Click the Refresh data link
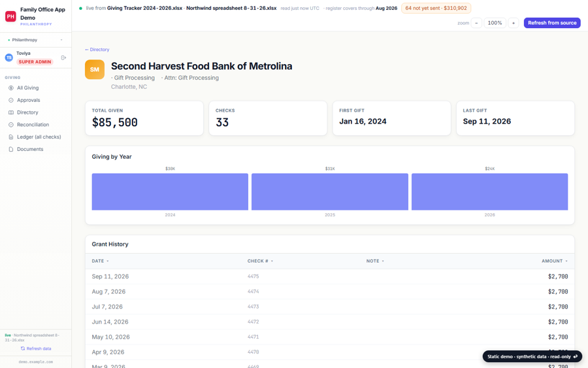 click(36, 348)
